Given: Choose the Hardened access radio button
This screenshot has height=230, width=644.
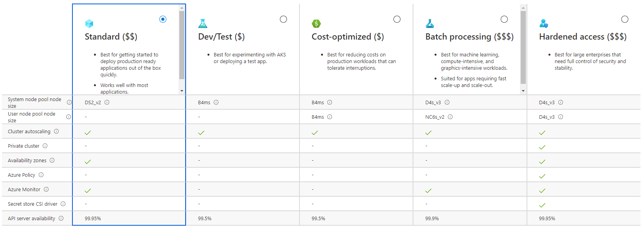Looking at the screenshot, I should pyautogui.click(x=625, y=19).
